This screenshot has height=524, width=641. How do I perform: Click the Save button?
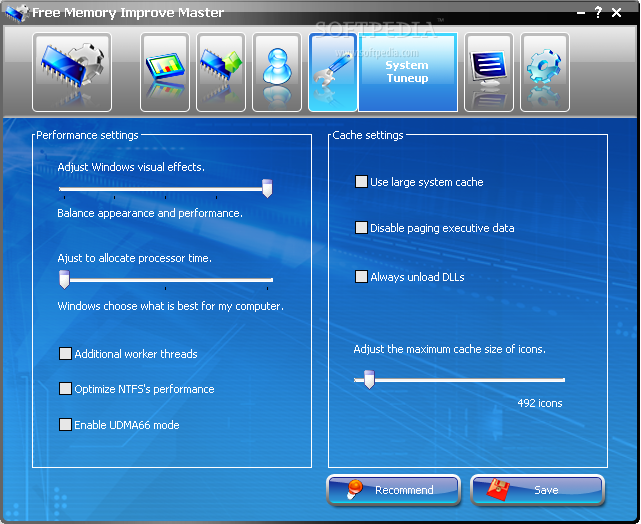coord(538,490)
